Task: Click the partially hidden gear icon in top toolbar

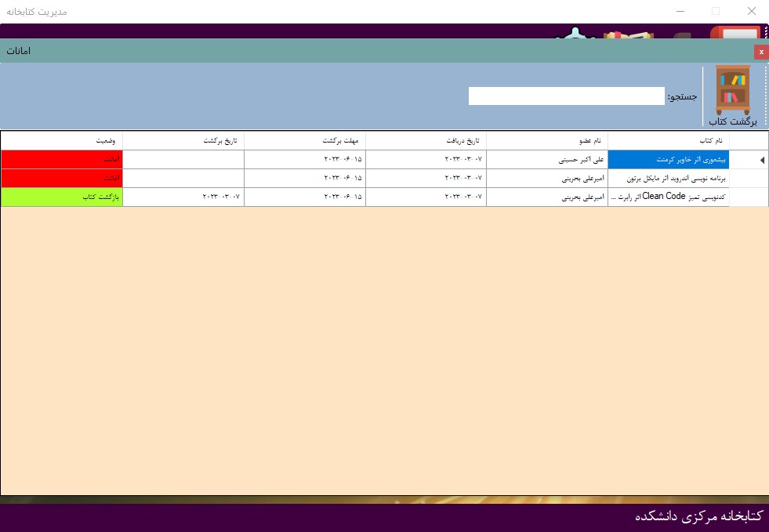Action: (576, 34)
